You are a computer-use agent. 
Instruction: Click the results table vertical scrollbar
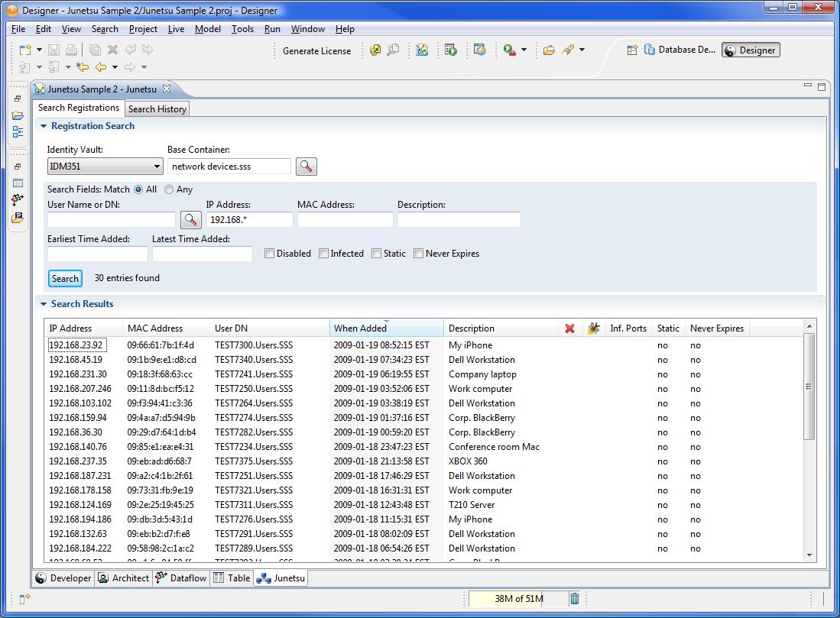809,387
